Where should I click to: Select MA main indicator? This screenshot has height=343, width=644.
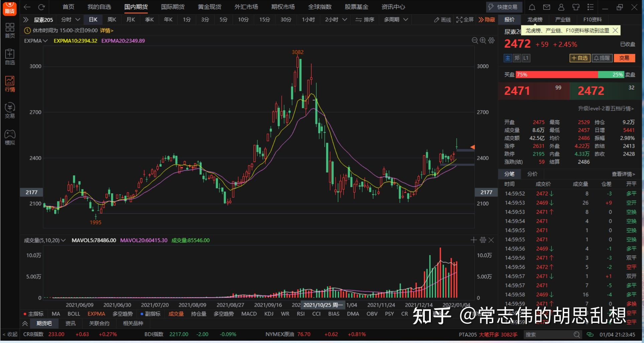point(56,314)
